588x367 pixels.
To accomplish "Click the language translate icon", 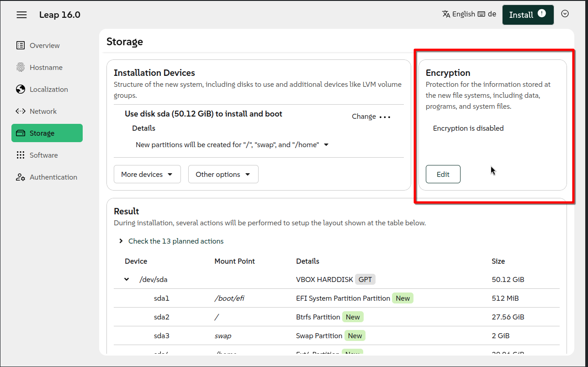I will 446,14.
